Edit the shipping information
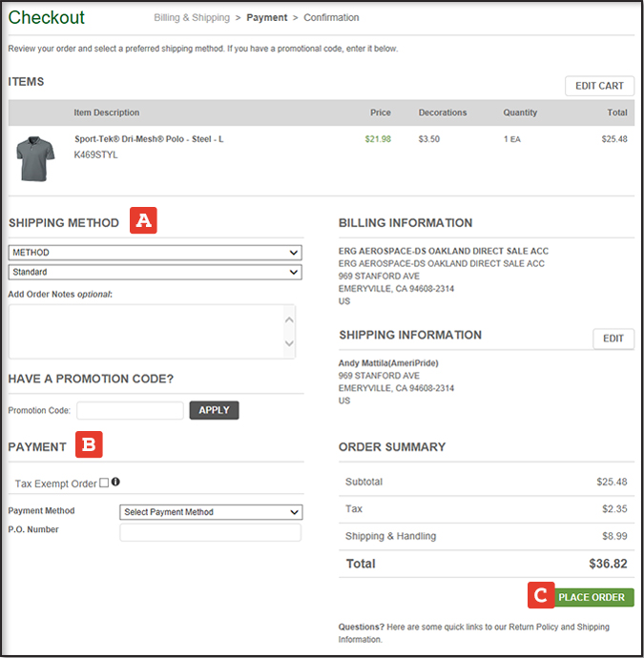The height and width of the screenshot is (658, 644). (x=613, y=339)
